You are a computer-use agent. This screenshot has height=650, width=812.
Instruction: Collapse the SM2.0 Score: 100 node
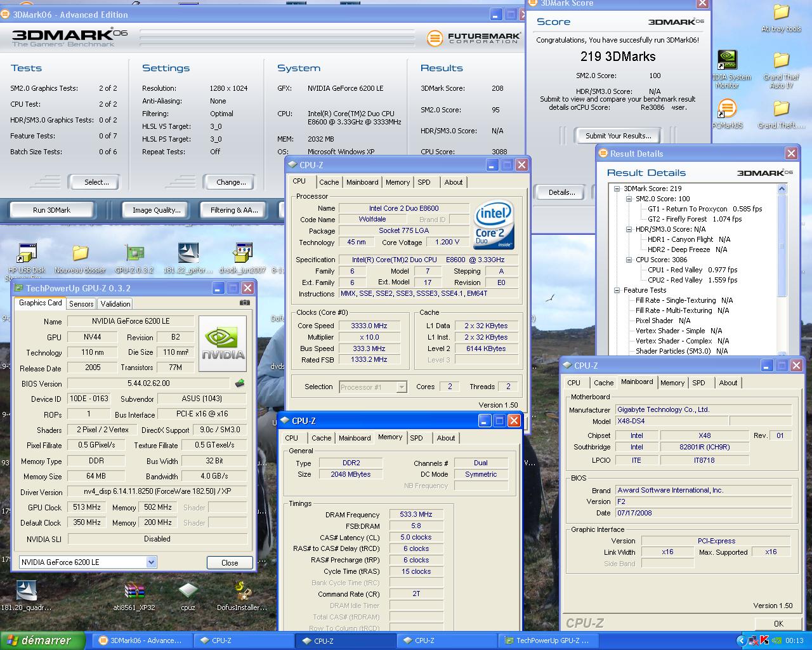coord(629,199)
